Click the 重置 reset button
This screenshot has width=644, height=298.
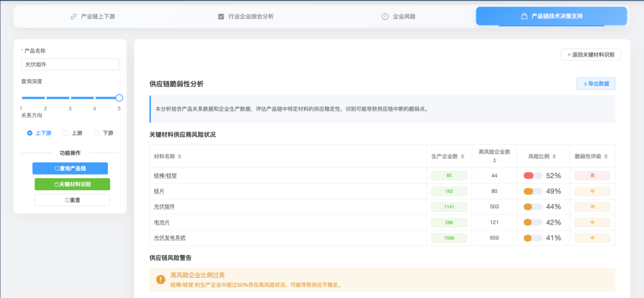point(72,200)
